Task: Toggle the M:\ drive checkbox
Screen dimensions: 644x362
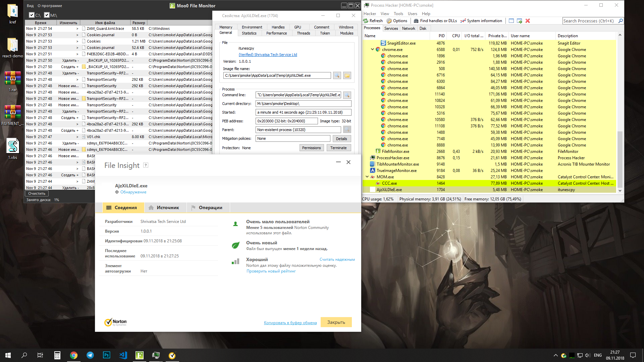Action: point(47,15)
